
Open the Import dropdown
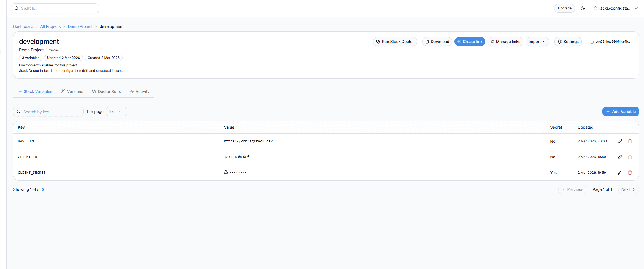pos(537,42)
